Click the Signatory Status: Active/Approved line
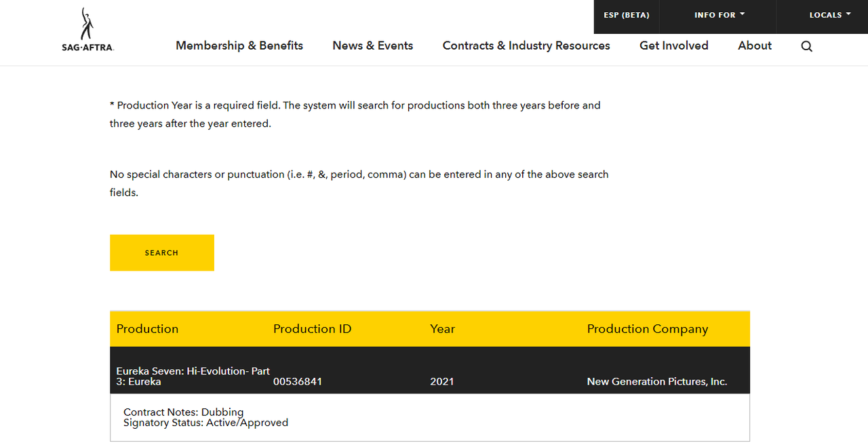The image size is (868, 443). (206, 423)
